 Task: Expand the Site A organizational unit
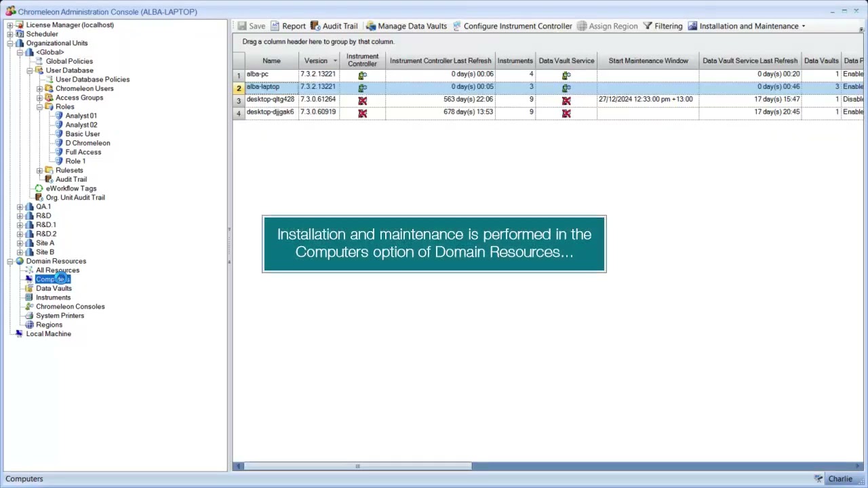tap(20, 243)
